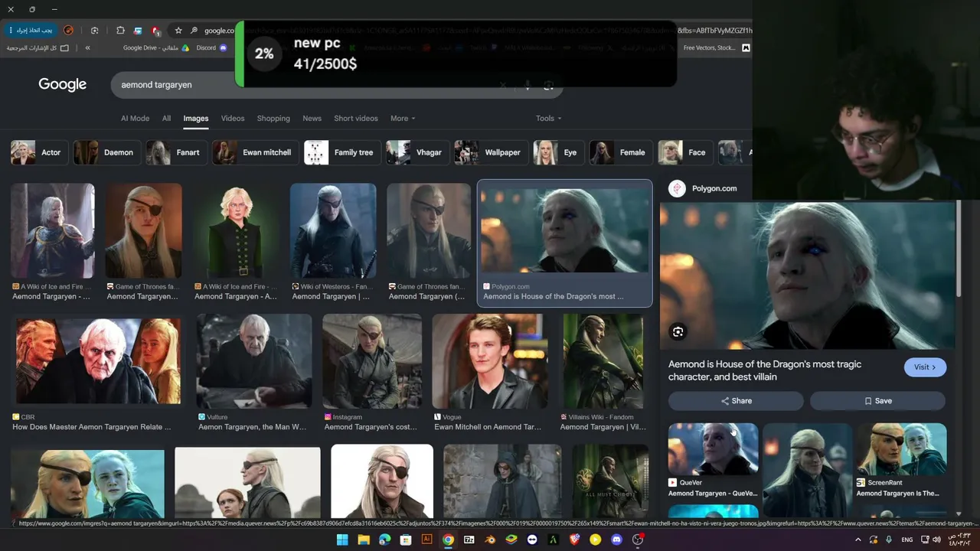Click the Google Lens toolbar icon

pos(94,31)
